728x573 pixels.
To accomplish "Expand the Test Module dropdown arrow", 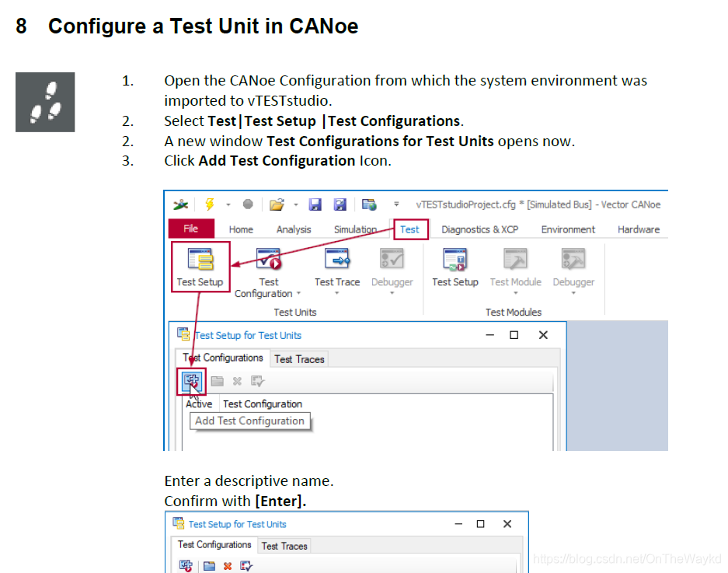I will [515, 293].
